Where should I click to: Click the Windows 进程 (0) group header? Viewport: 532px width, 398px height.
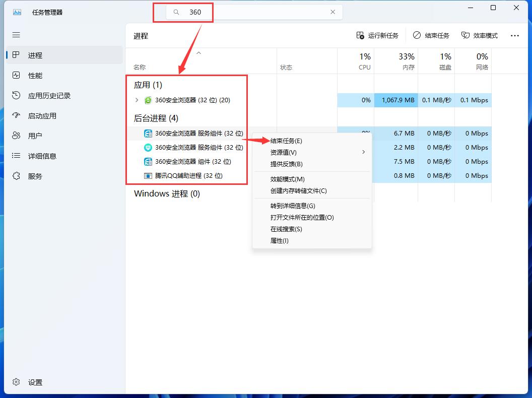click(x=167, y=194)
